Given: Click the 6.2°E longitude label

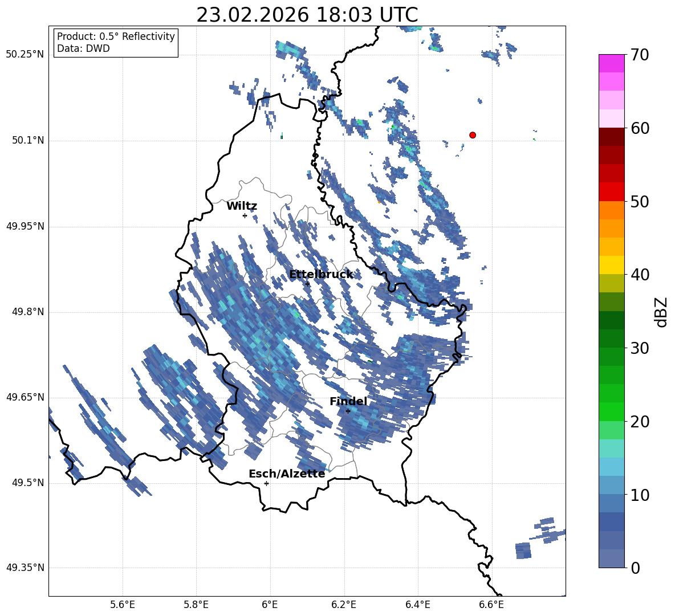Looking at the screenshot, I should pos(344,605).
